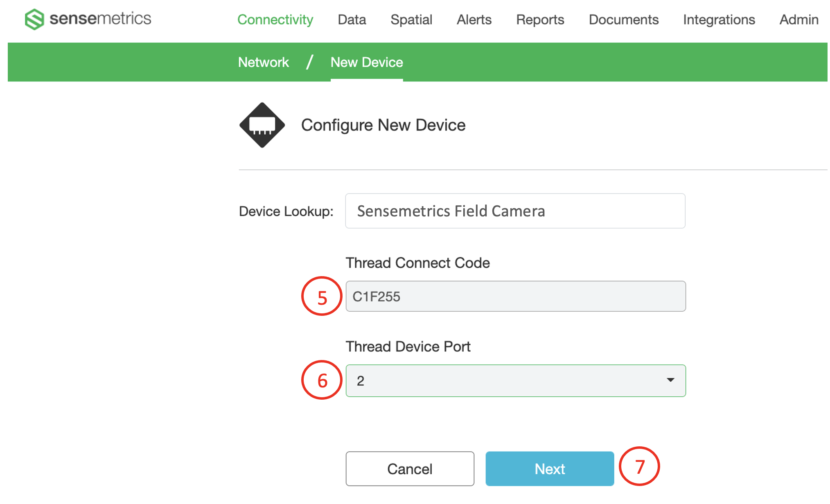The image size is (830, 504).
Task: Open the Alerts section
Action: [474, 19]
